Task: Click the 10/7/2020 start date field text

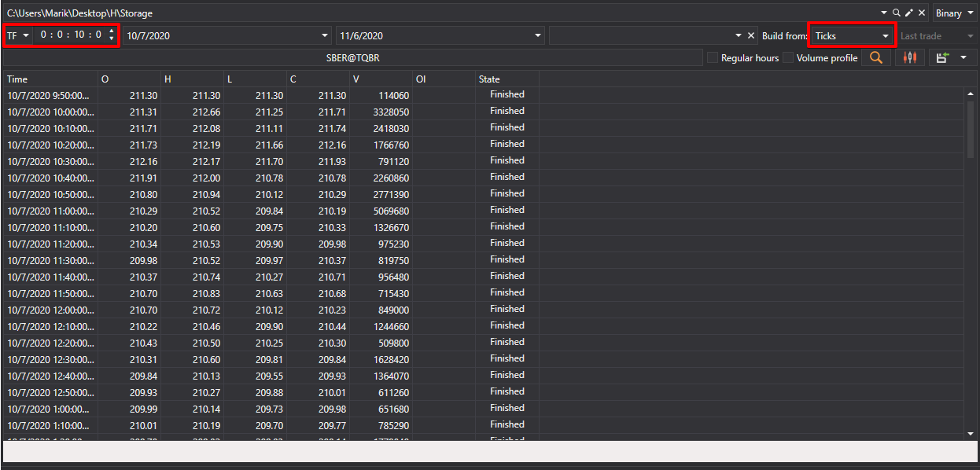Action: click(149, 35)
